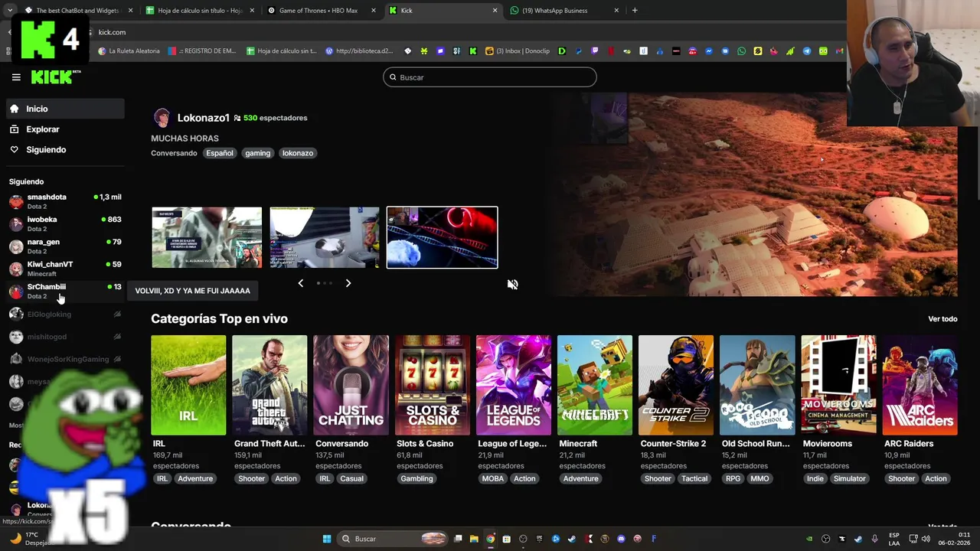
Task: Open a new browser tab
Action: click(x=635, y=11)
